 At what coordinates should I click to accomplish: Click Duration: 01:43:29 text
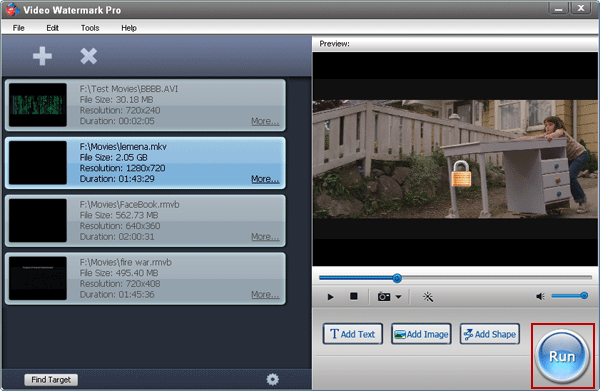(x=117, y=179)
